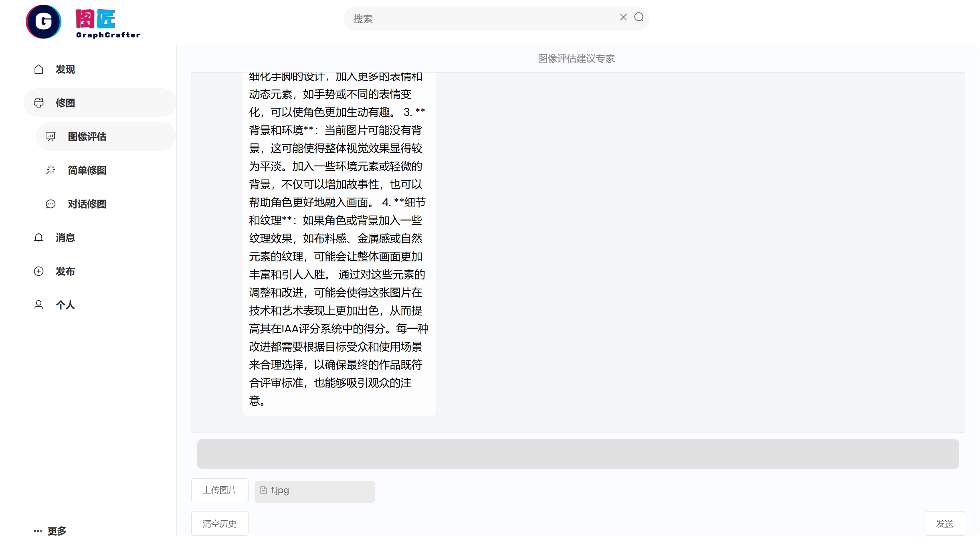Click the home icon beside 发现
This screenshot has width=980, height=546.
38,69
